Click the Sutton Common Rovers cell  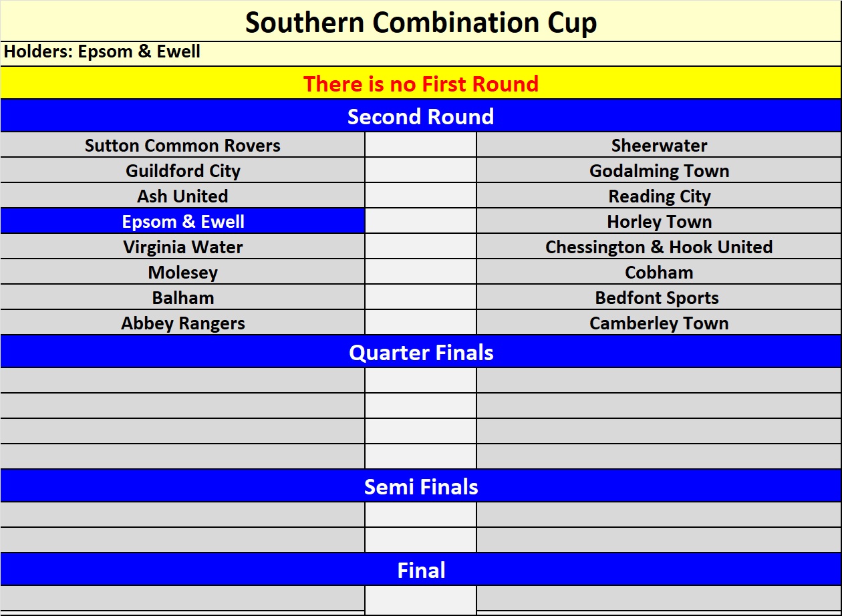point(182,146)
